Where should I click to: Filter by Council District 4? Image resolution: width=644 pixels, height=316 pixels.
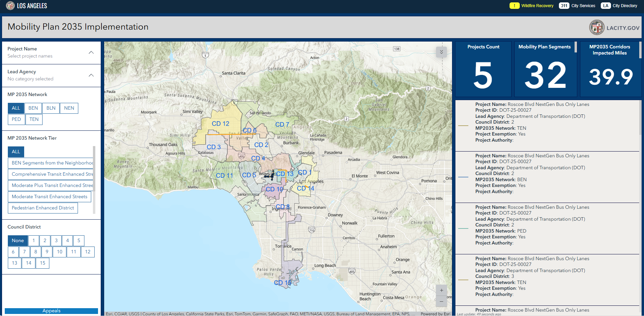pyautogui.click(x=67, y=241)
